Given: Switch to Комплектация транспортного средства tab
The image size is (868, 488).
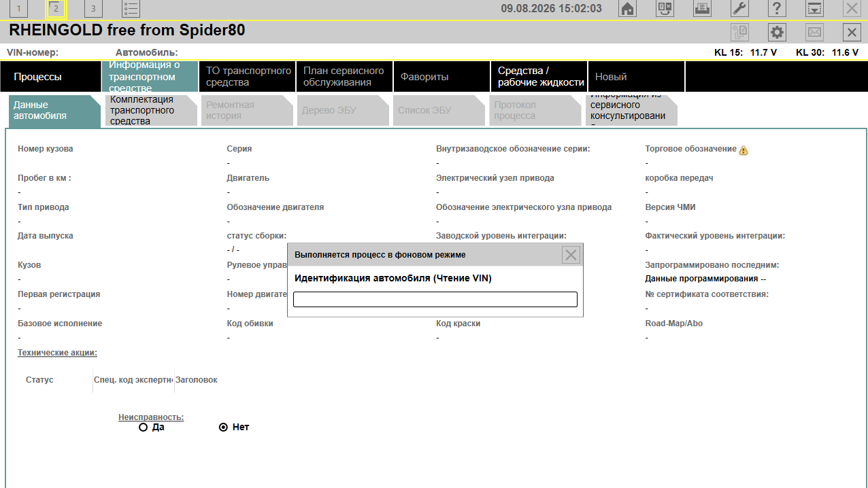Looking at the screenshot, I should 152,110.
